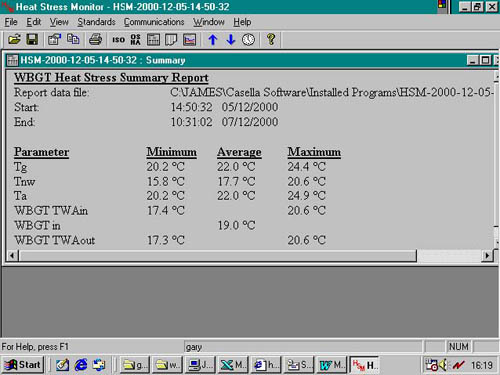Switch to the 'J..' computer taskbar button
Screen dimensions: 500x375
pos(200,365)
